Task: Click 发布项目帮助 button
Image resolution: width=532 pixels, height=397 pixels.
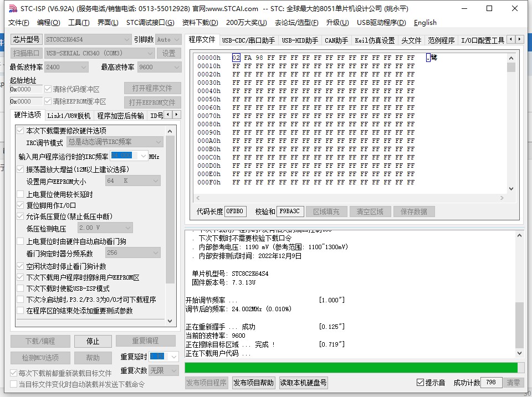Action: point(253,383)
